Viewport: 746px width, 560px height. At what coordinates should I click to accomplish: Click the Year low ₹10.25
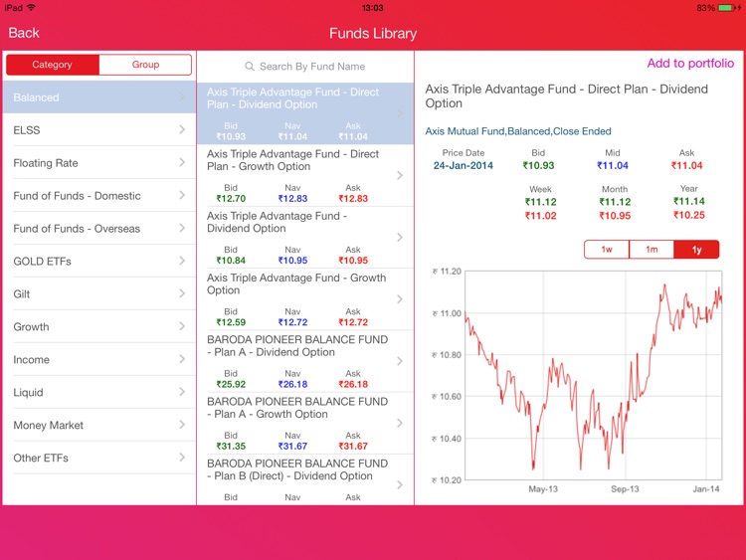[x=689, y=215]
